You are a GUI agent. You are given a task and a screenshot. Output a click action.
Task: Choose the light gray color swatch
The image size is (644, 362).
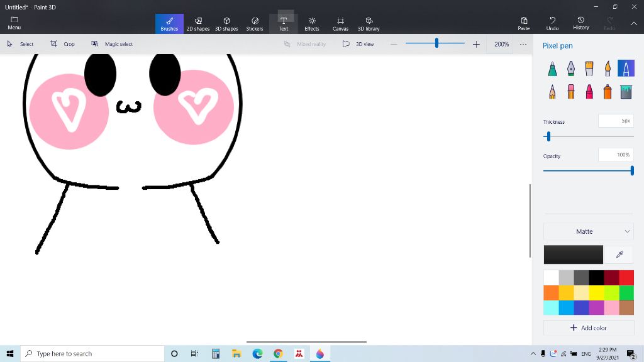567,278
